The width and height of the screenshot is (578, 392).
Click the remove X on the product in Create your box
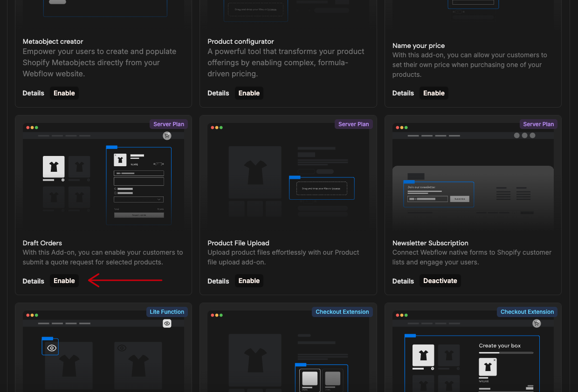(495, 360)
